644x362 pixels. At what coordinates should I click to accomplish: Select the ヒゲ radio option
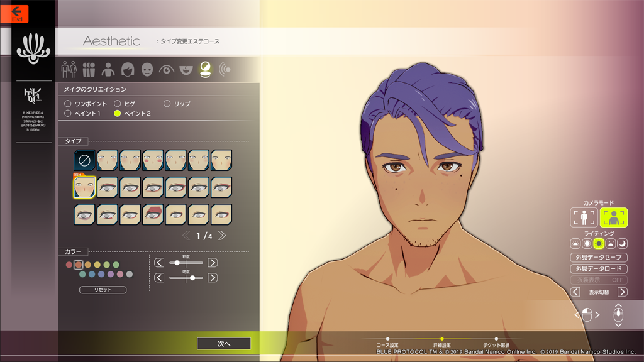[x=118, y=104]
